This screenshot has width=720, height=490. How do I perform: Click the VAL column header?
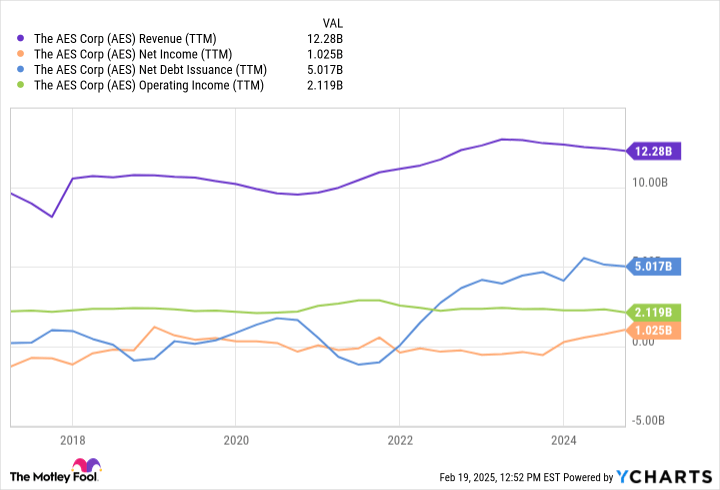pos(332,23)
